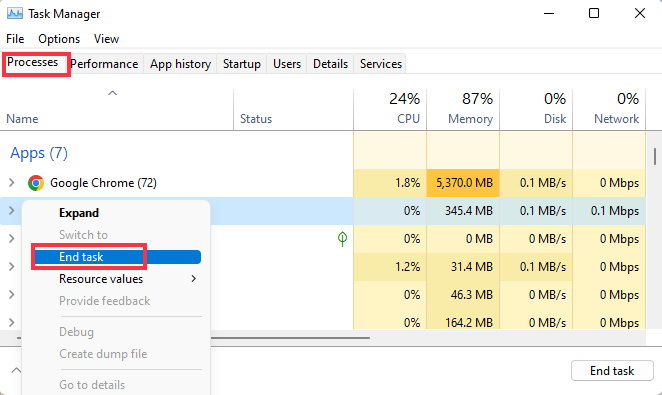
Task: Select Create dump file menu entry
Action: [103, 354]
